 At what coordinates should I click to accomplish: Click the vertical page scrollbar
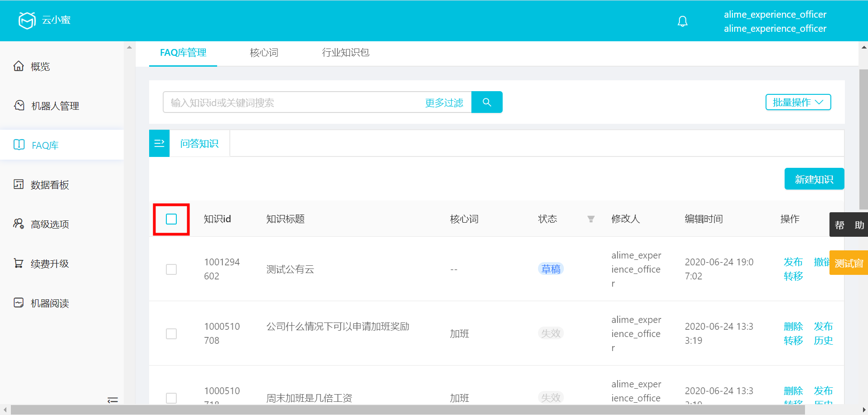point(863,139)
